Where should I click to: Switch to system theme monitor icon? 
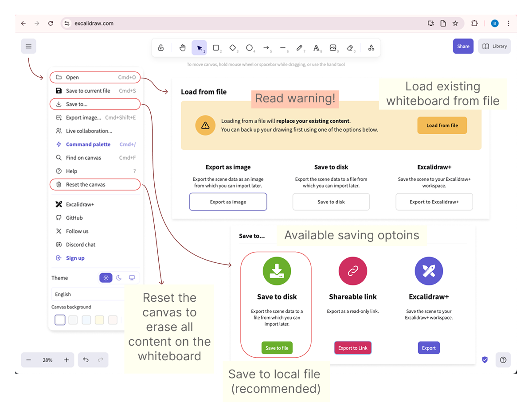point(132,278)
